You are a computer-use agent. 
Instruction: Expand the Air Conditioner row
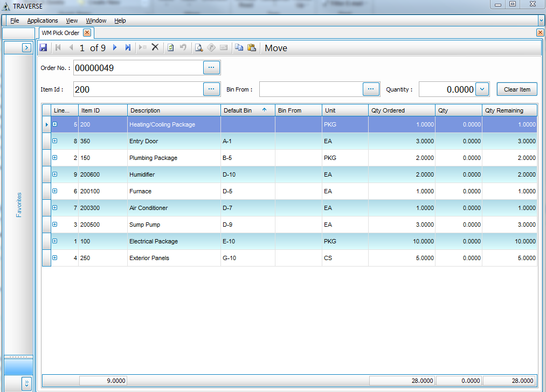pyautogui.click(x=54, y=208)
